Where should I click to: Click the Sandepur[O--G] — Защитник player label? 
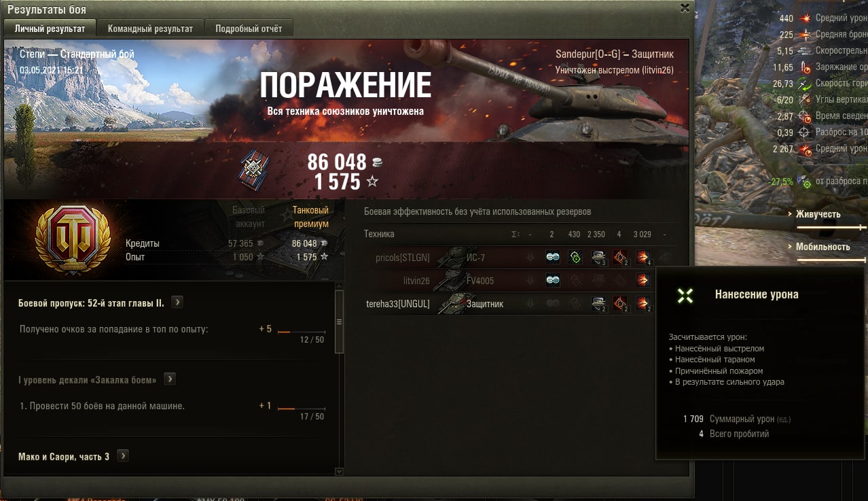[x=615, y=54]
